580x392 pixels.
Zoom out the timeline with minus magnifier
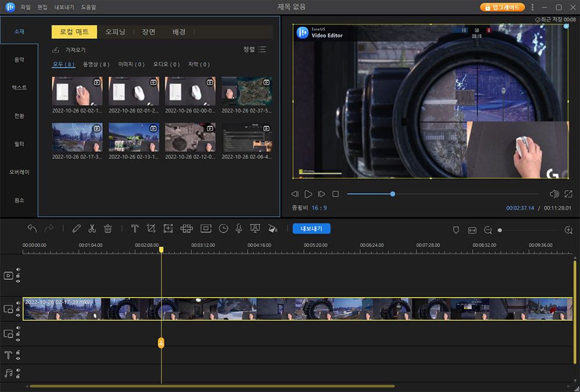tap(488, 230)
